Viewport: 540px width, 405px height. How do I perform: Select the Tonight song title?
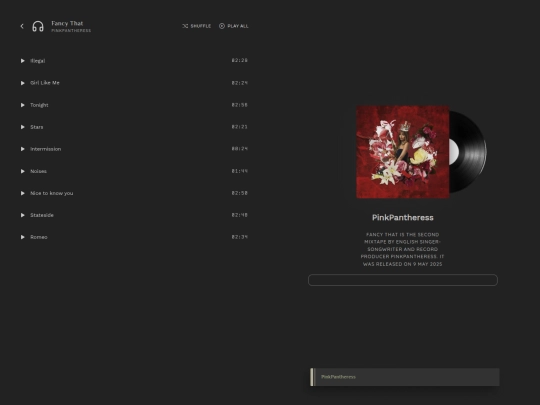click(x=39, y=105)
